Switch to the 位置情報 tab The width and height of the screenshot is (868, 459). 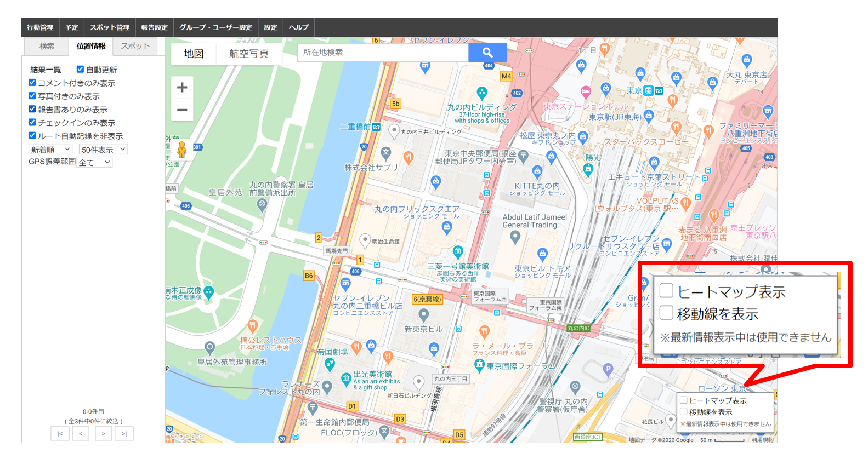91,46
